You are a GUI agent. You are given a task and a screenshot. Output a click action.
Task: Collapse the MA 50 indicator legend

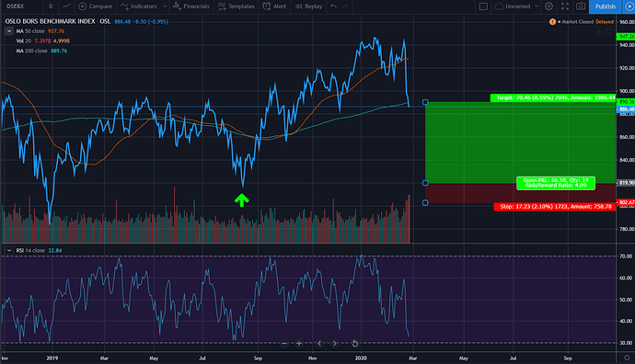pos(9,31)
